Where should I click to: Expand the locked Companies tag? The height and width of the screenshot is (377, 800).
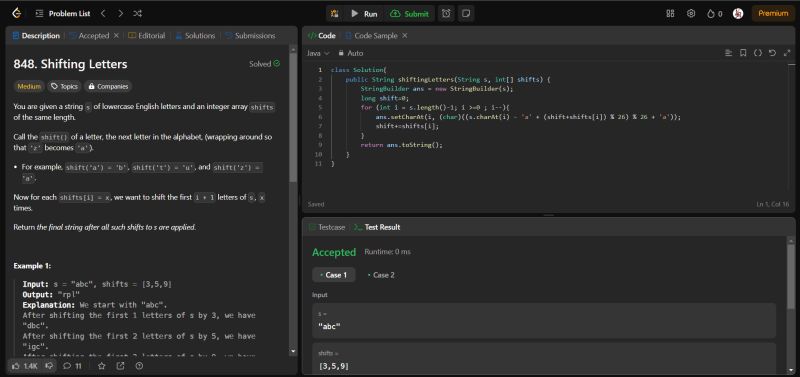pyautogui.click(x=108, y=86)
